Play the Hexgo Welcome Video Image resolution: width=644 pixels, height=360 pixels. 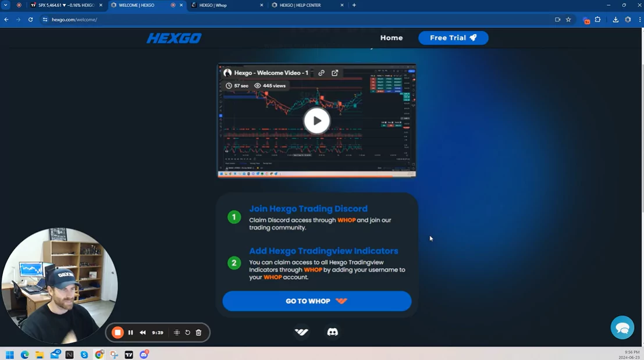(316, 120)
